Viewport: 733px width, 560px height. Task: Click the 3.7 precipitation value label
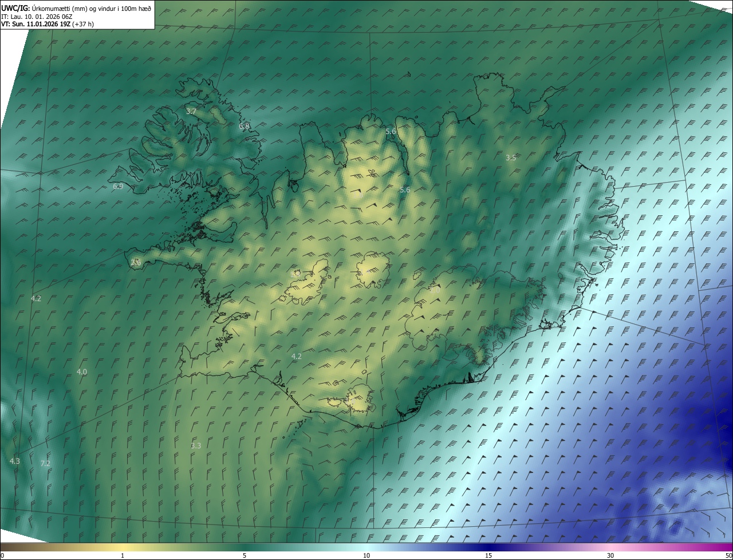[x=191, y=111]
